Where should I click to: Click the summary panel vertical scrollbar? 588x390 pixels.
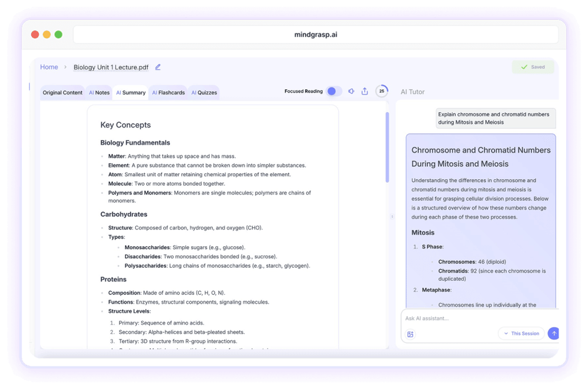tap(387, 147)
